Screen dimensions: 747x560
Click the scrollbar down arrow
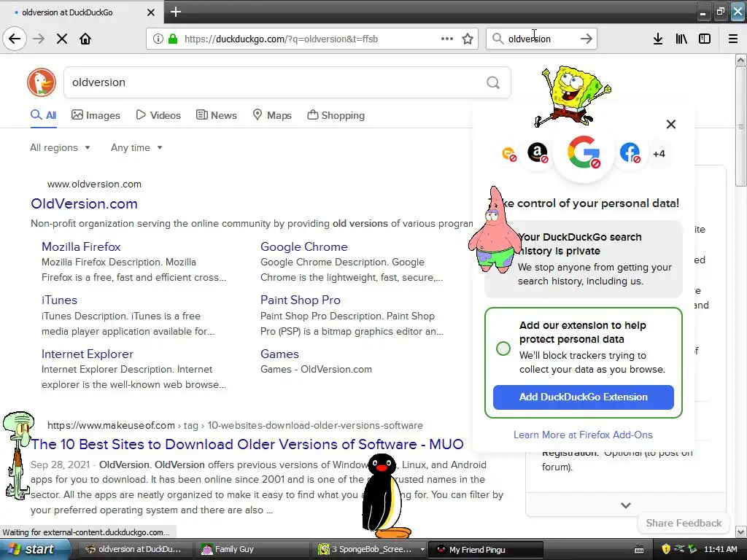coord(741,532)
